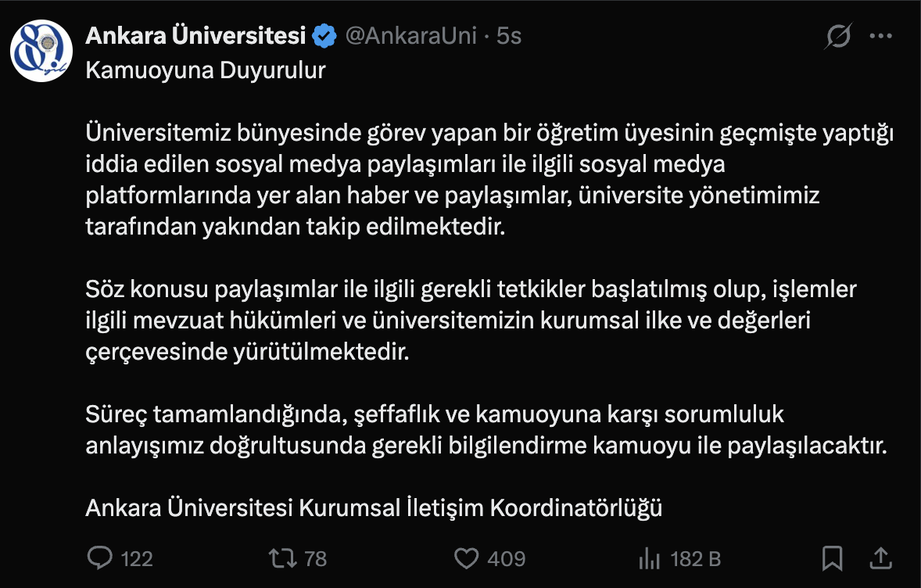Open the reply icon to comment

tap(100, 558)
